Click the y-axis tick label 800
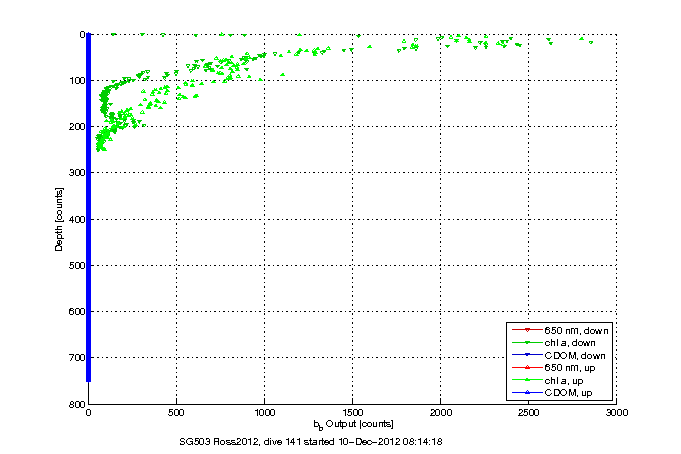 [x=76, y=404]
